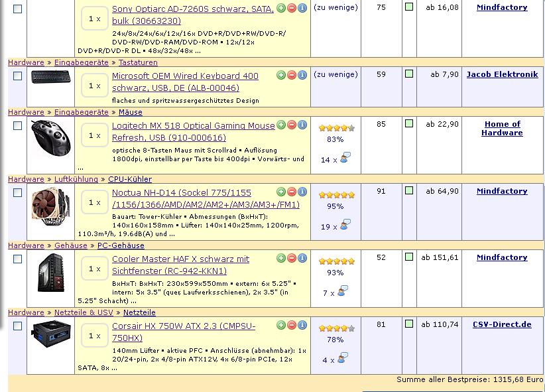The height and width of the screenshot is (392, 545).
Task: Click the Cooler Master HAF X case thumbnail
Action: pos(51,273)
